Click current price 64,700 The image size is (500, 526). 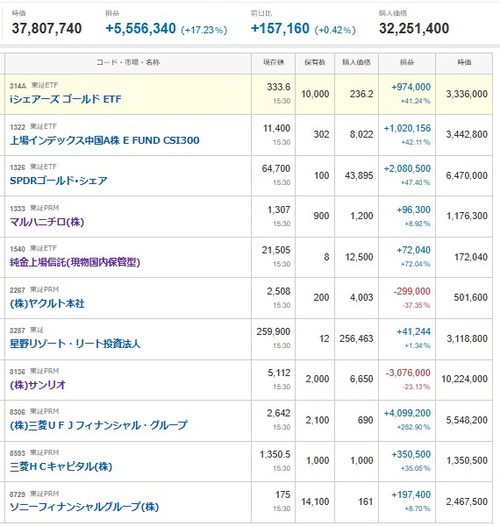point(276,169)
